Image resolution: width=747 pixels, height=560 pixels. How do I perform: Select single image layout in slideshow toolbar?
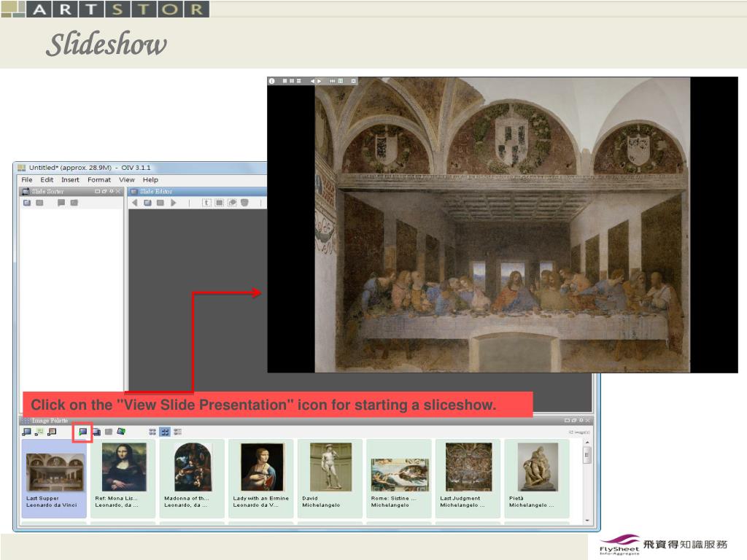point(285,81)
